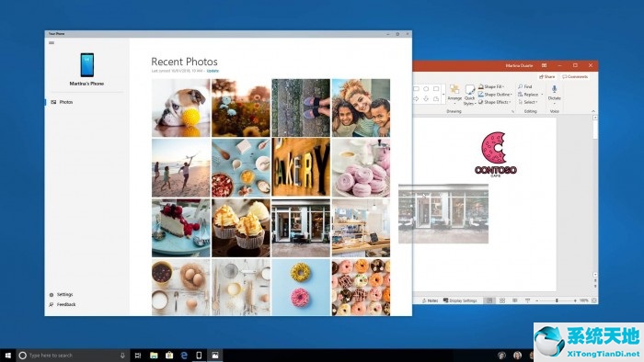Open the Windows Start menu

click(x=7, y=356)
